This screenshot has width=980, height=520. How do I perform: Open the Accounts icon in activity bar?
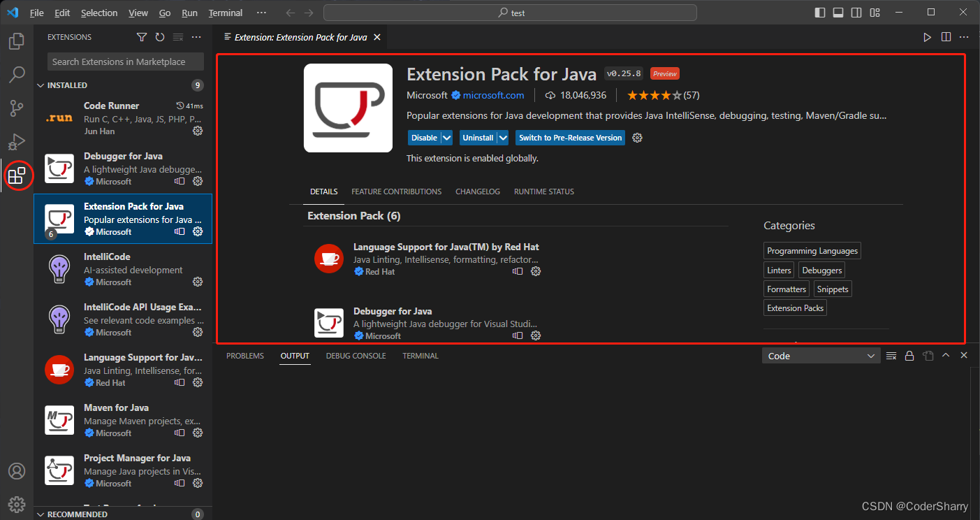[x=17, y=471]
